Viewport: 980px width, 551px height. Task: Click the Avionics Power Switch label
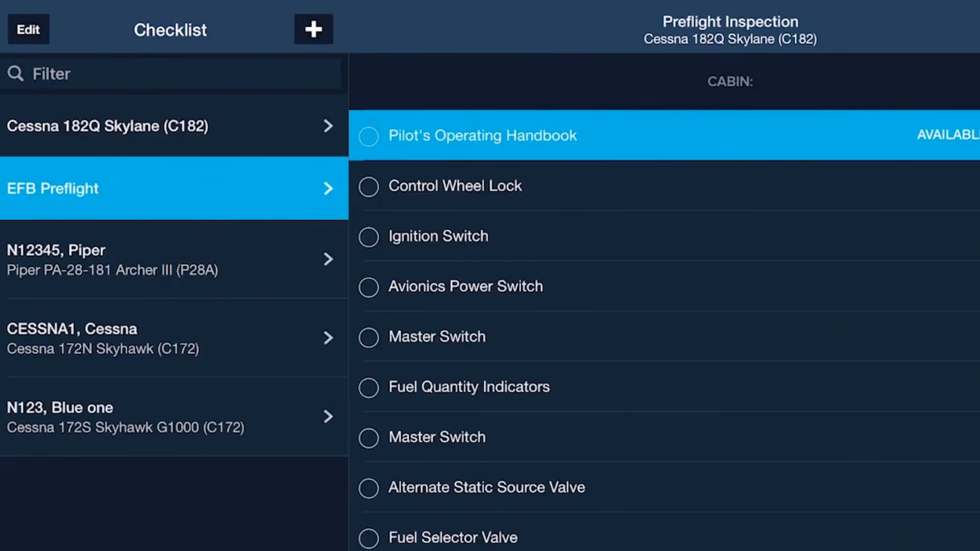click(x=466, y=286)
